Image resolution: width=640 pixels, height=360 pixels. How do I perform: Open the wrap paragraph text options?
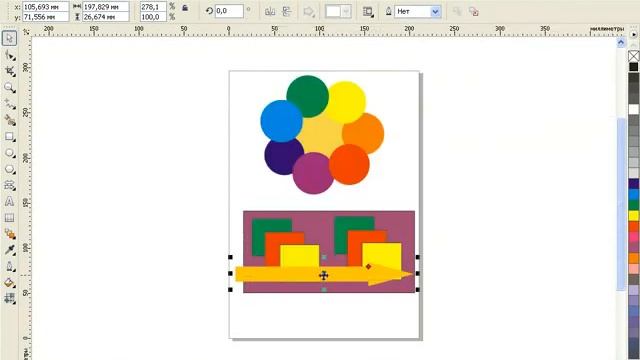pyautogui.click(x=368, y=11)
